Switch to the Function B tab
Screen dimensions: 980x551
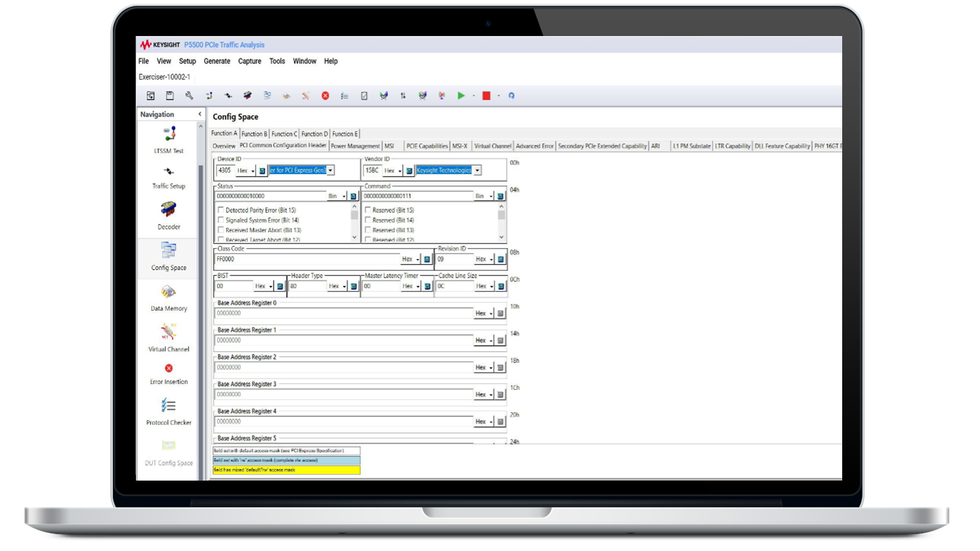pyautogui.click(x=254, y=134)
